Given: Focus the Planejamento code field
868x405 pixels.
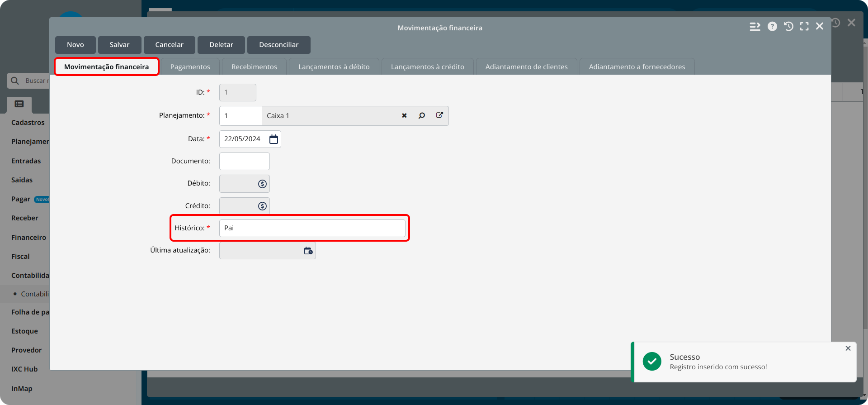Looking at the screenshot, I should pos(241,116).
